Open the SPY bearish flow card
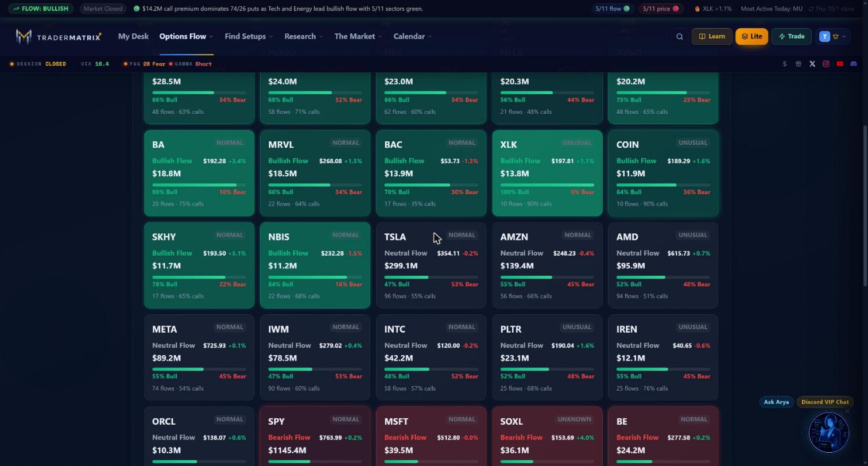This screenshot has width=868, height=466. (x=315, y=436)
